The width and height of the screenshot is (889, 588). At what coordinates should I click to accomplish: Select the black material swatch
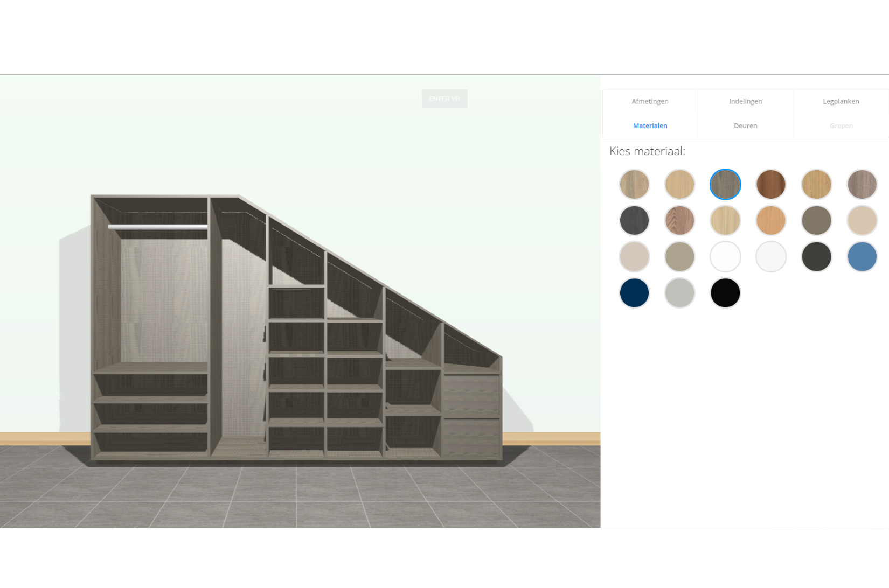point(725,293)
